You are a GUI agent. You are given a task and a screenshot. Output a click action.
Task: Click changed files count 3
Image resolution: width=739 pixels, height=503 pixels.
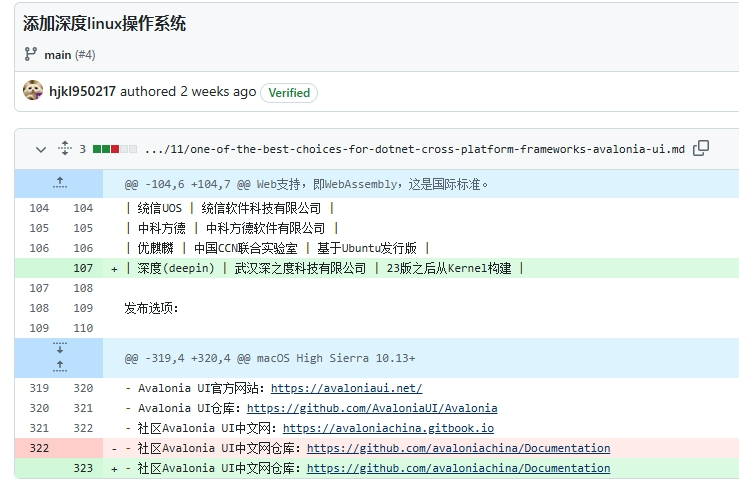(82, 149)
